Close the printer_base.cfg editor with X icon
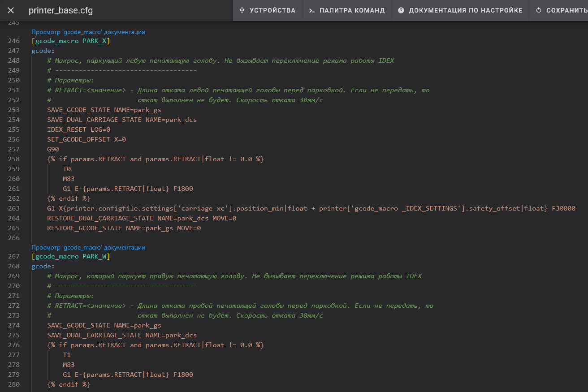This screenshot has width=588, height=392. pyautogui.click(x=11, y=10)
